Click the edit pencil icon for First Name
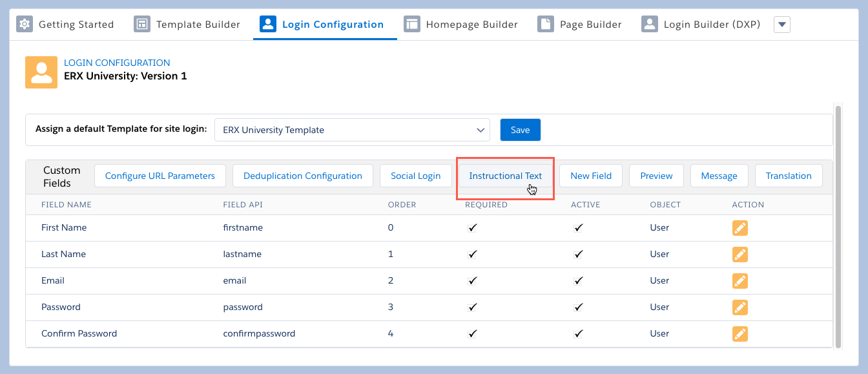 [x=739, y=228]
